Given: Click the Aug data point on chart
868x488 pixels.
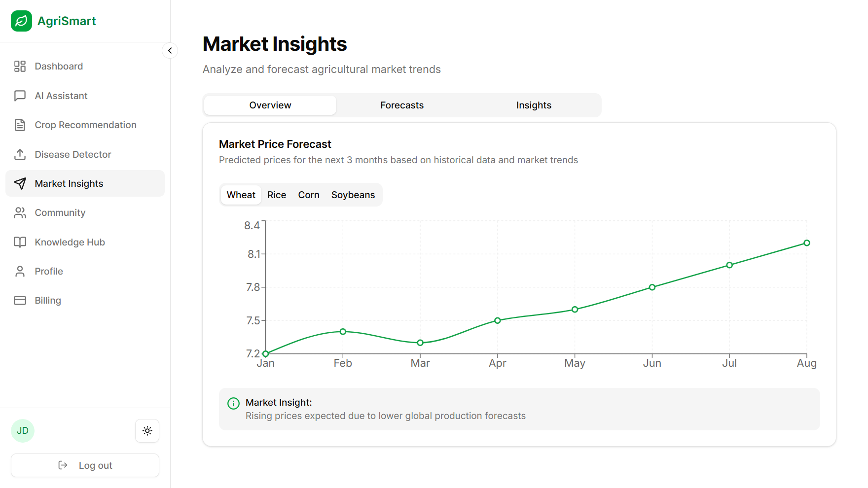Looking at the screenshot, I should pyautogui.click(x=807, y=243).
